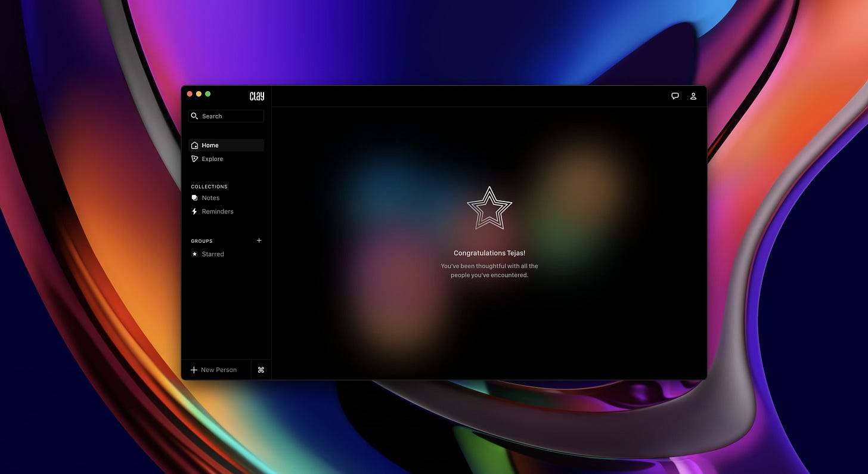Open the user profile icon
The width and height of the screenshot is (868, 474).
[x=693, y=96]
